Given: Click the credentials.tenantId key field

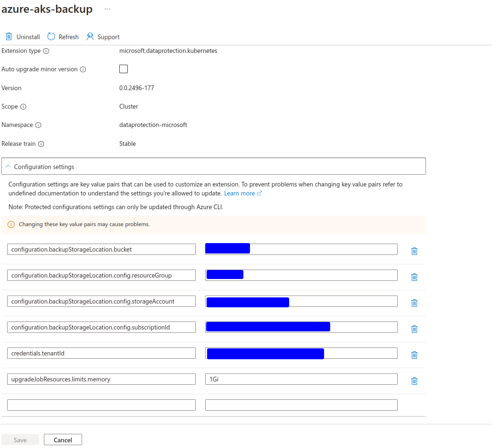Looking at the screenshot, I should click(x=101, y=354).
